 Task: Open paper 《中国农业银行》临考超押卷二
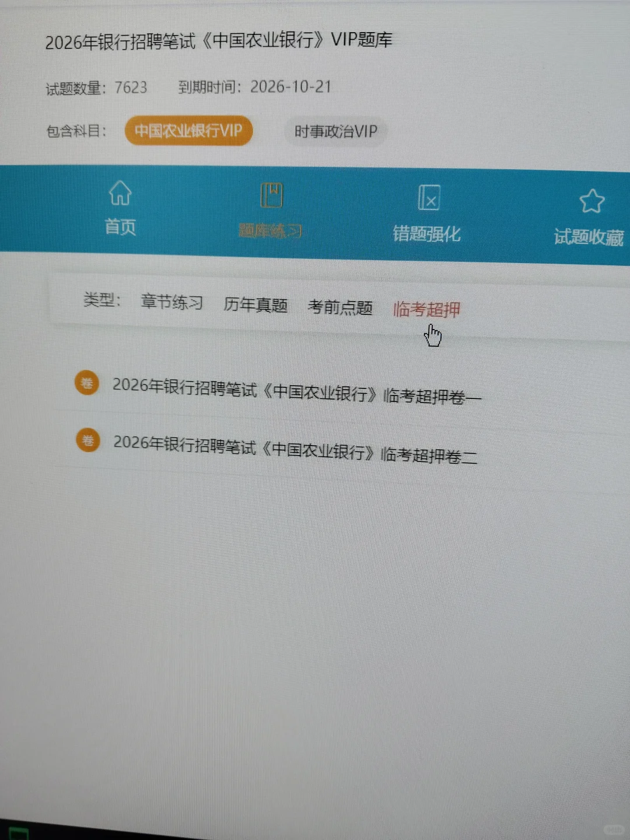[295, 449]
